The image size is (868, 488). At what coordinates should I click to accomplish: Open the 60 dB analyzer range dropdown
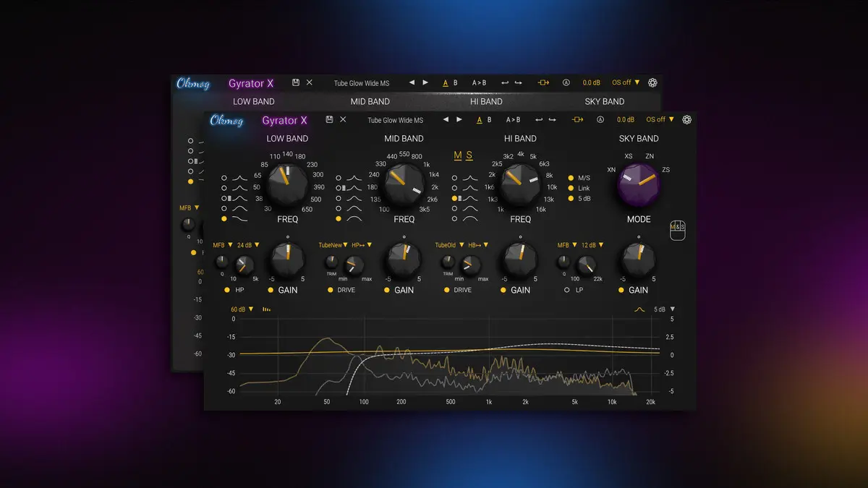pyautogui.click(x=242, y=309)
